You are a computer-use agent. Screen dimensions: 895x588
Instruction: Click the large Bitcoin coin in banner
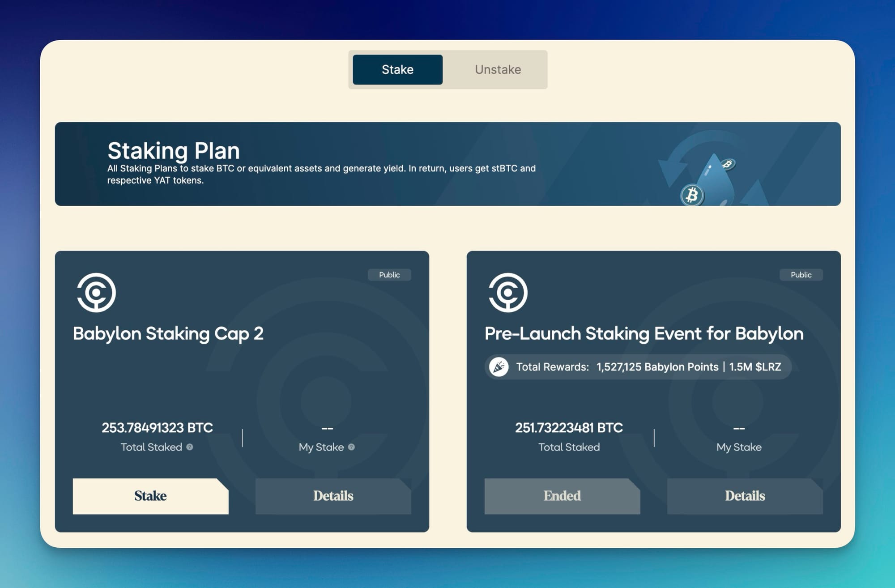(x=692, y=195)
